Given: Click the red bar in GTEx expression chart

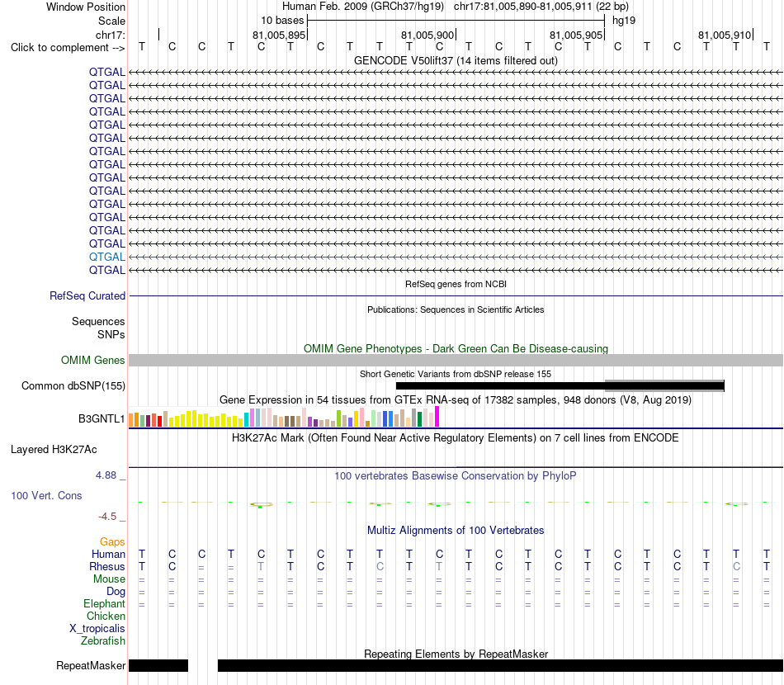Looking at the screenshot, I should (x=159, y=421).
